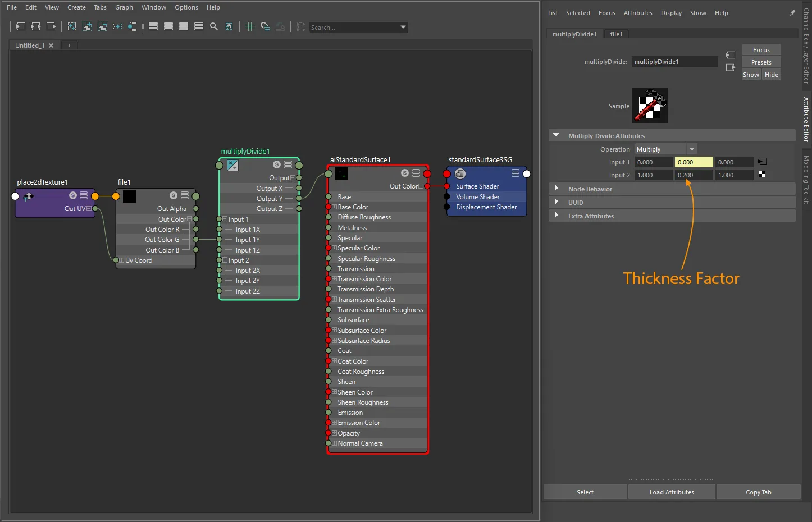Click the highlighted Input 1 Y field

pyautogui.click(x=694, y=162)
